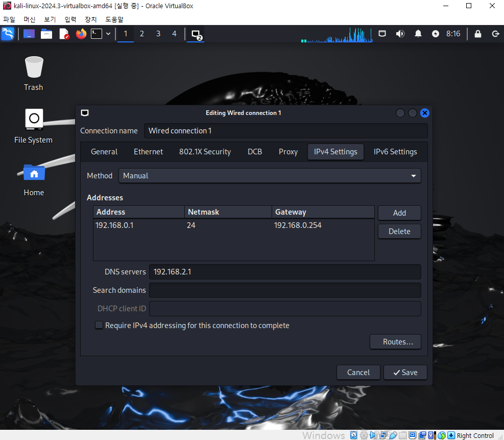Open the VirtualBox 장치 menu
The height and width of the screenshot is (440, 504).
(x=91, y=19)
